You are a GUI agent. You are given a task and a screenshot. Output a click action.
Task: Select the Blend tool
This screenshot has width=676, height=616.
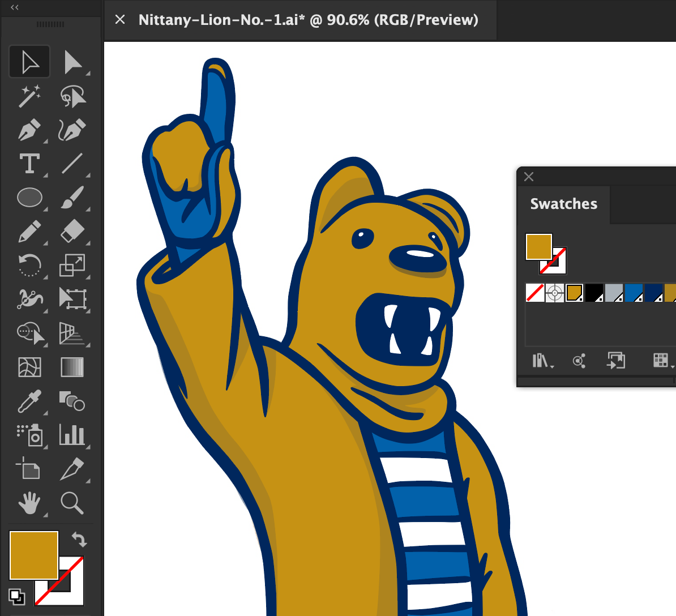[x=72, y=401]
